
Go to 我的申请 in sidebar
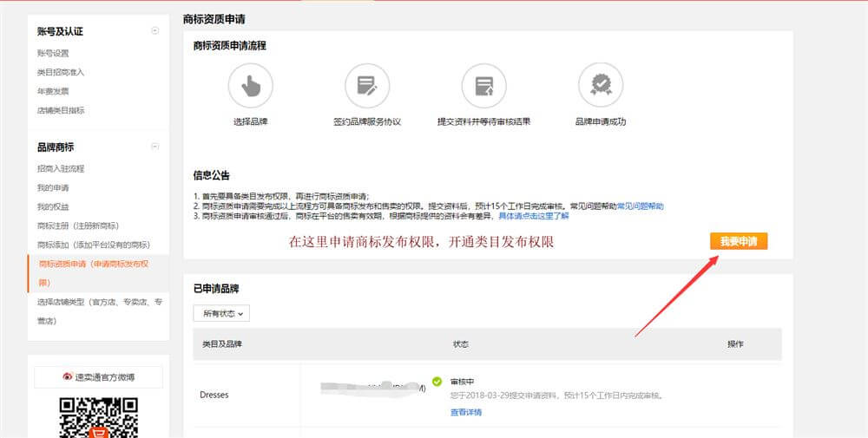[53, 187]
